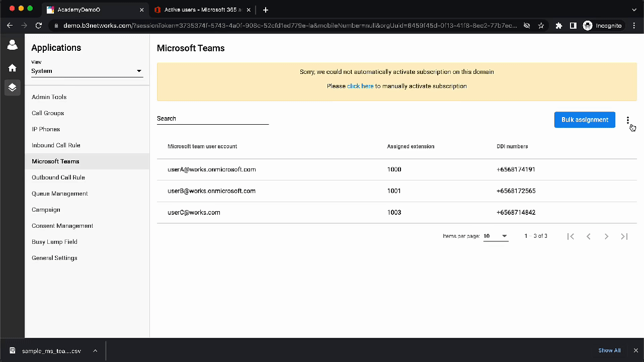This screenshot has width=644, height=362.
Task: Open Queue Management in sidebar
Action: [87, 194]
